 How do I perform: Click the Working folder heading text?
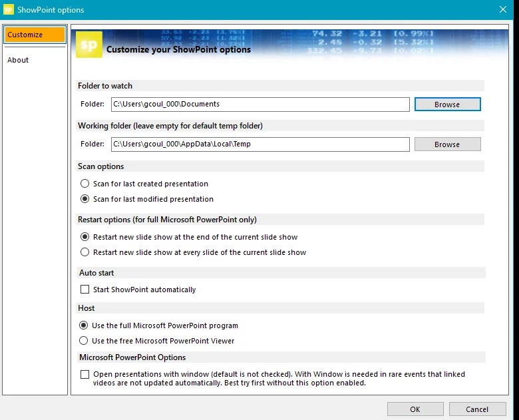(x=170, y=126)
